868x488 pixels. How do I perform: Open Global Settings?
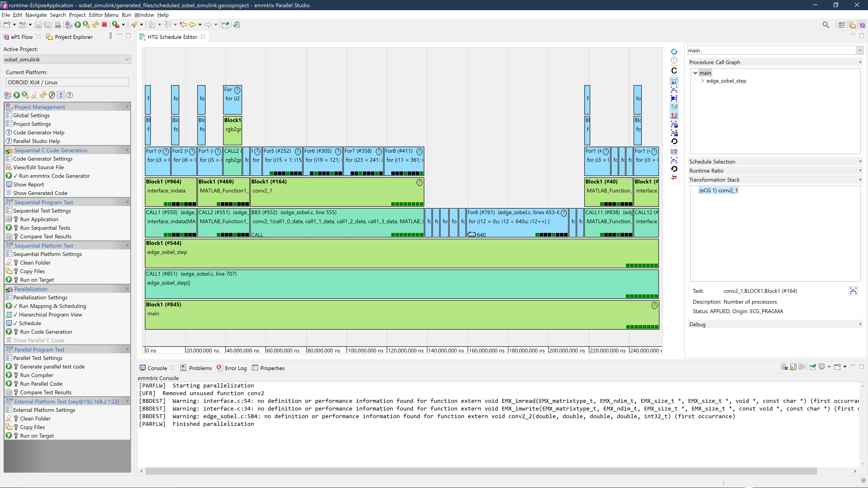coord(31,115)
